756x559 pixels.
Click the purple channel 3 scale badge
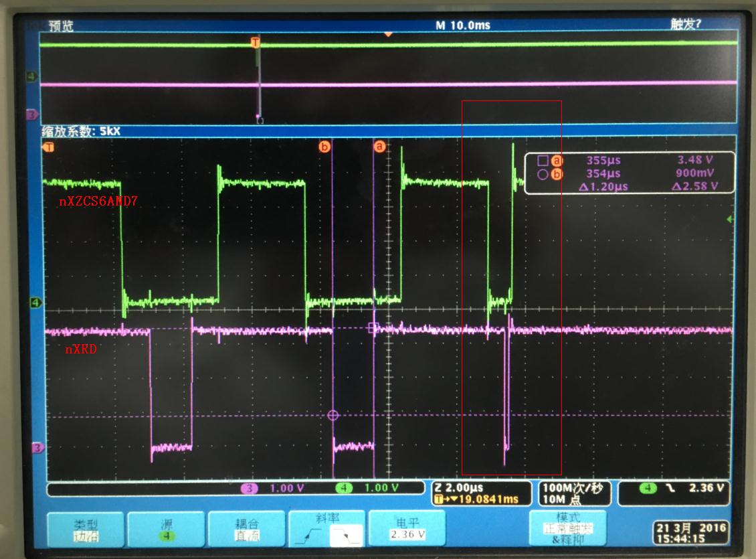250,488
